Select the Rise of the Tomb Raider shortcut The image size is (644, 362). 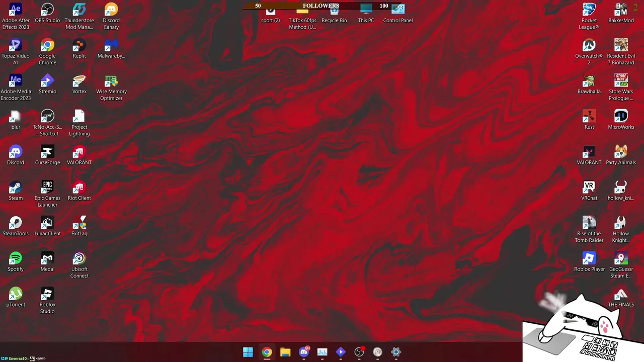click(589, 229)
